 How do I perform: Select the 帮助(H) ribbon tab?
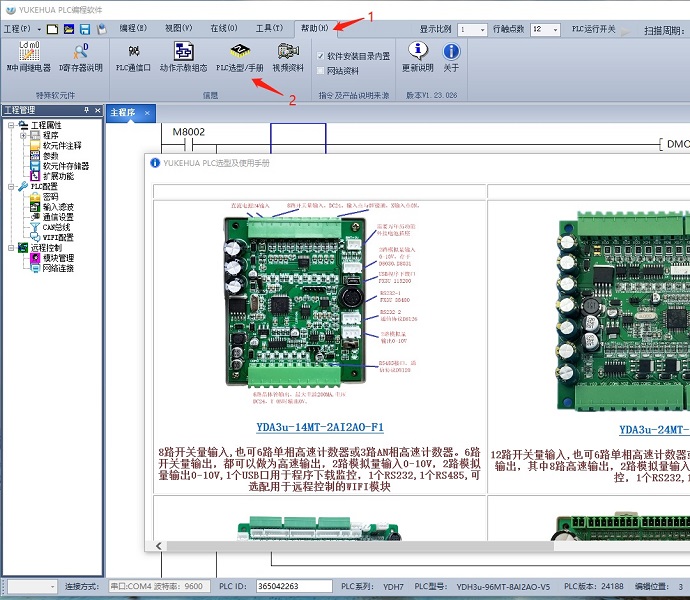[314, 28]
